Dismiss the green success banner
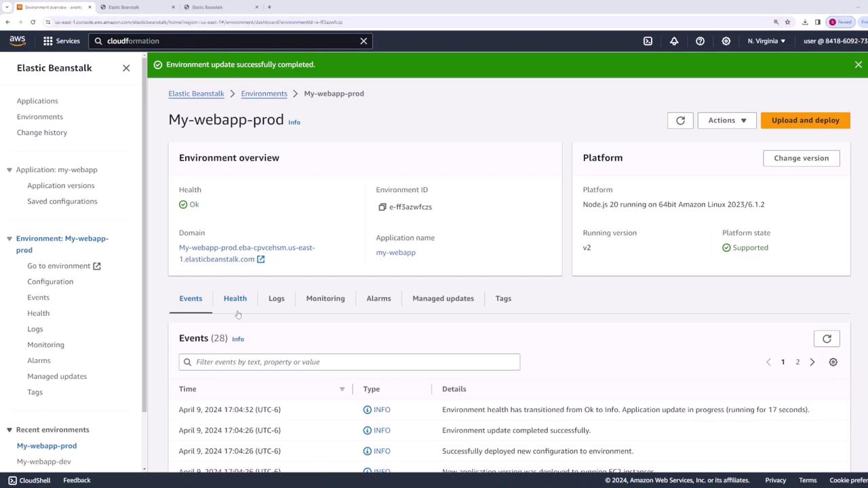 (858, 64)
